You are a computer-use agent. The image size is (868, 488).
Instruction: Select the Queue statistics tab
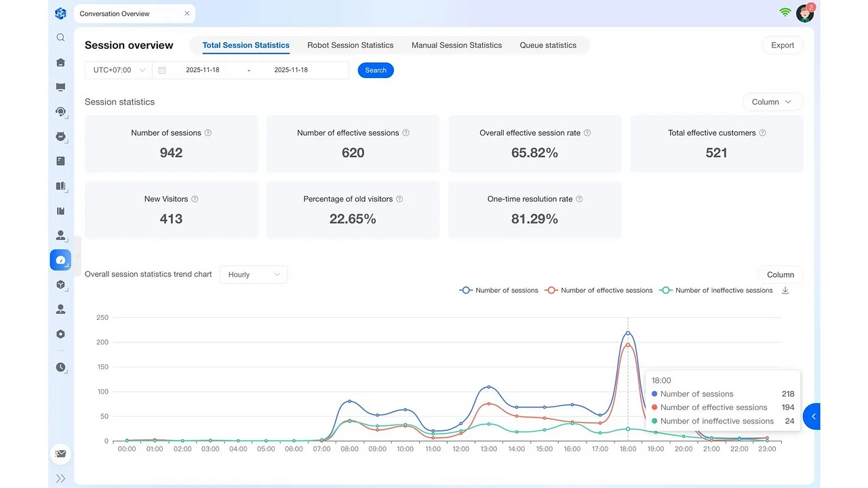[x=548, y=45]
